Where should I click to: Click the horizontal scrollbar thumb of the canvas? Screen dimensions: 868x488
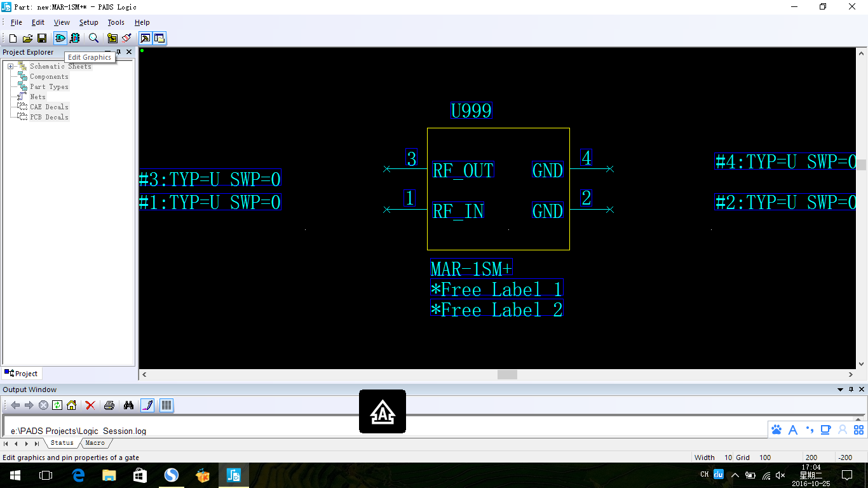[x=507, y=375]
